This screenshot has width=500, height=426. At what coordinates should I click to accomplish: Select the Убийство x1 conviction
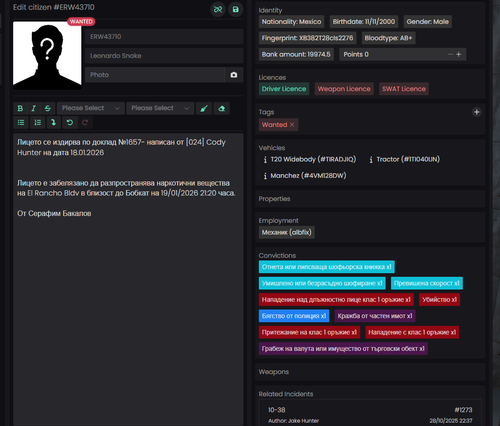click(x=439, y=300)
